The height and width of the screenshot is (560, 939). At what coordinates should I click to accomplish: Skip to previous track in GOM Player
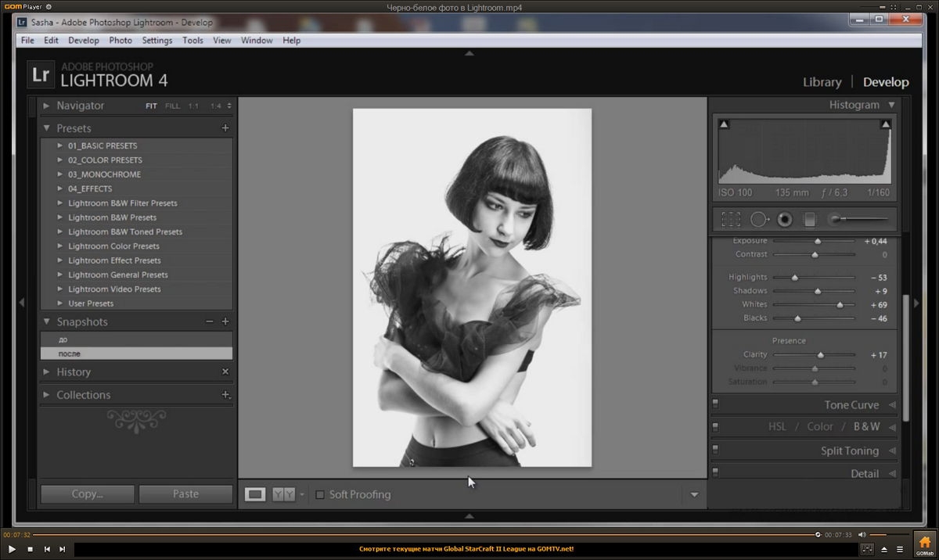(47, 549)
